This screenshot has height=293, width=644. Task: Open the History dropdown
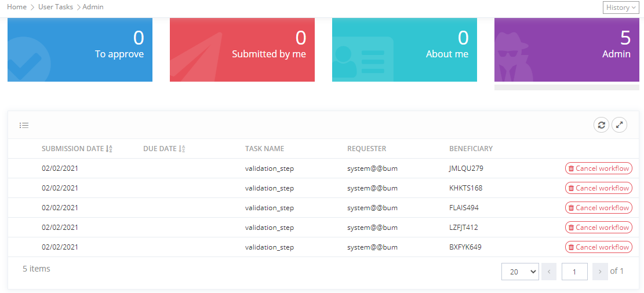point(621,8)
